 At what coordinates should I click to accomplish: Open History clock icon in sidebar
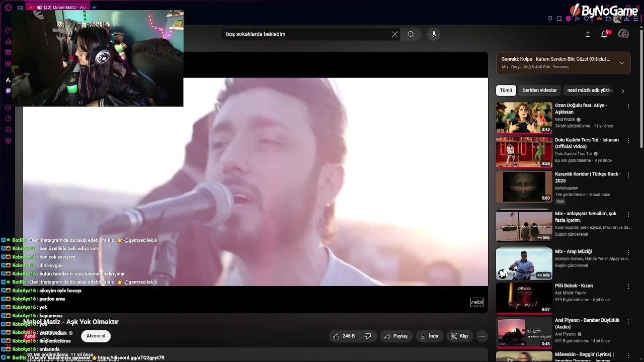point(8,119)
